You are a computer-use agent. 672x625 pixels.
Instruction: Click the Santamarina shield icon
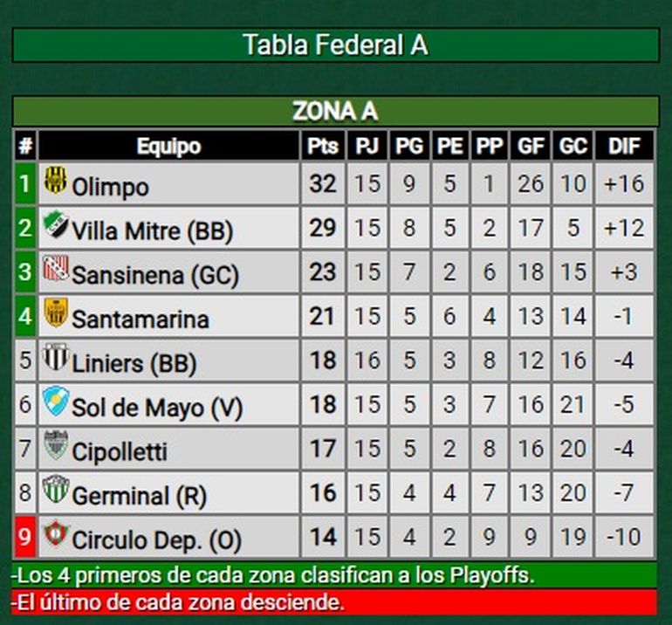56,312
